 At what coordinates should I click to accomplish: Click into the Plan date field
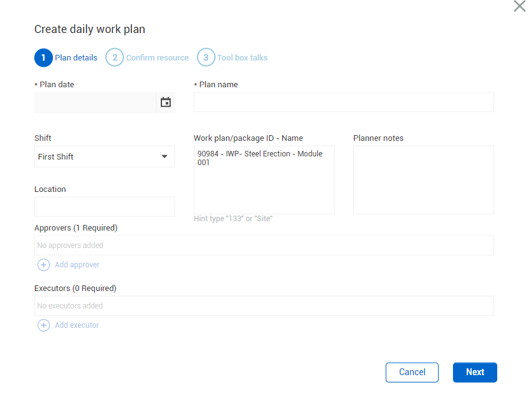[95, 102]
